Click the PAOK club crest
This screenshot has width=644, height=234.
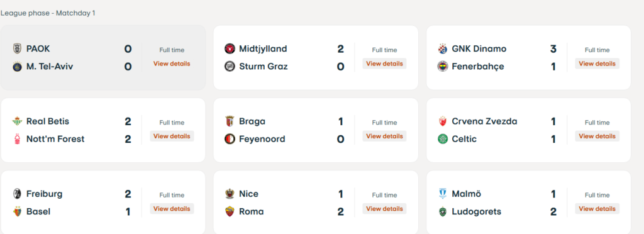tap(17, 49)
